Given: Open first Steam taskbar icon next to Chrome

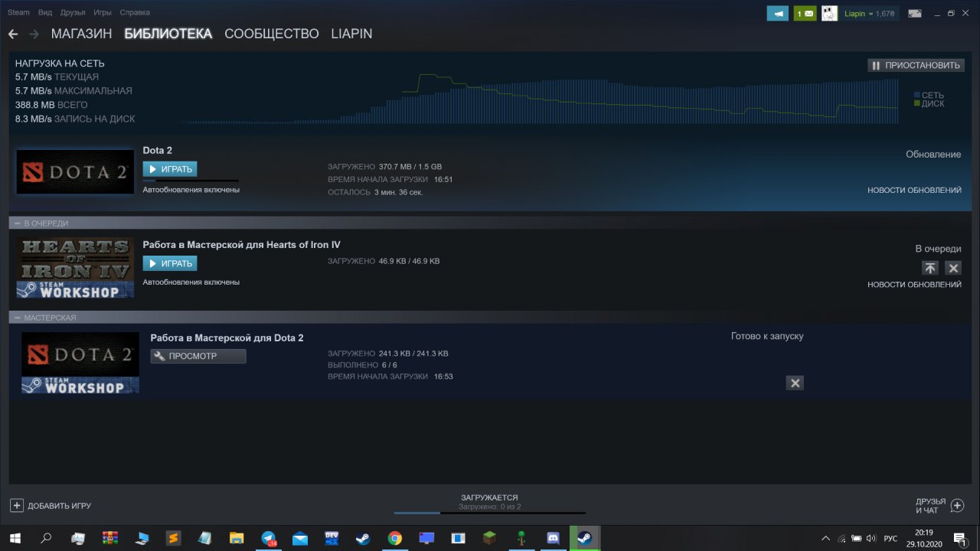Looking at the screenshot, I should click(363, 538).
